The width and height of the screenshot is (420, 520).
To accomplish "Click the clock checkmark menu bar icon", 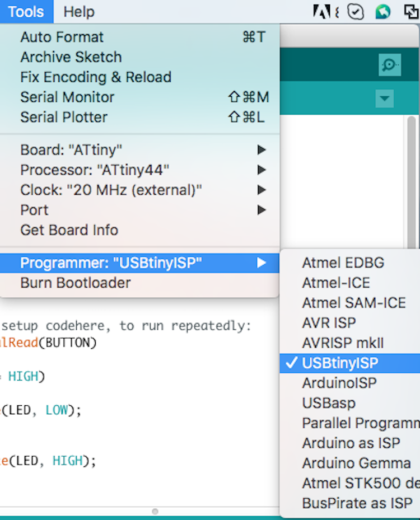I will 355,12.
